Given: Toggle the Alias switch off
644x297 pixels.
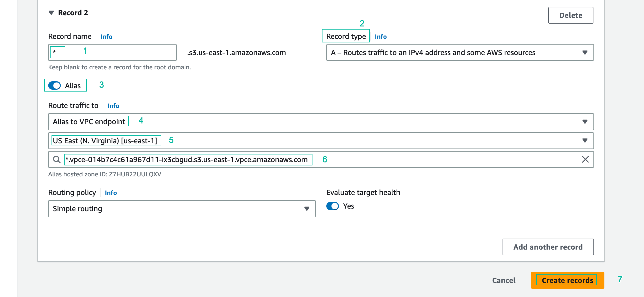Looking at the screenshot, I should (x=54, y=85).
